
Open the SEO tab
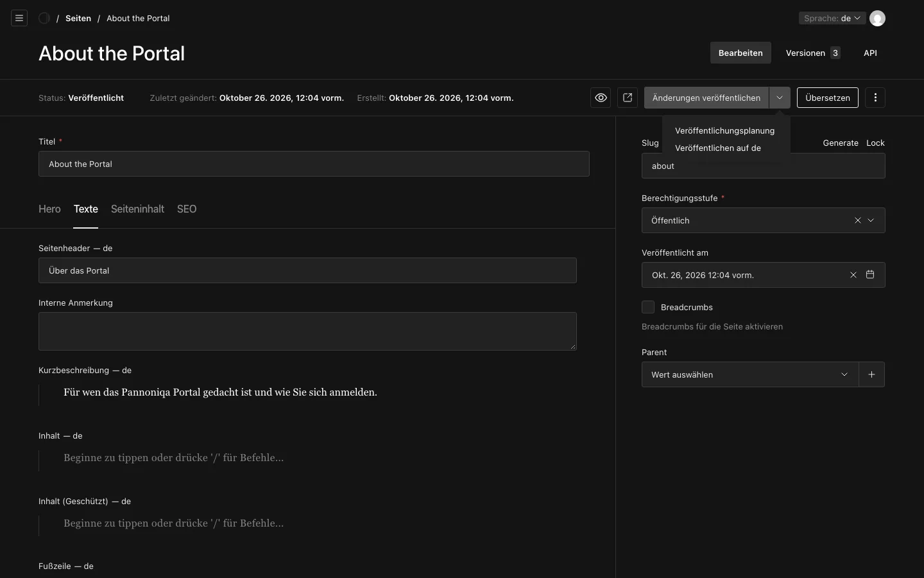coord(187,209)
